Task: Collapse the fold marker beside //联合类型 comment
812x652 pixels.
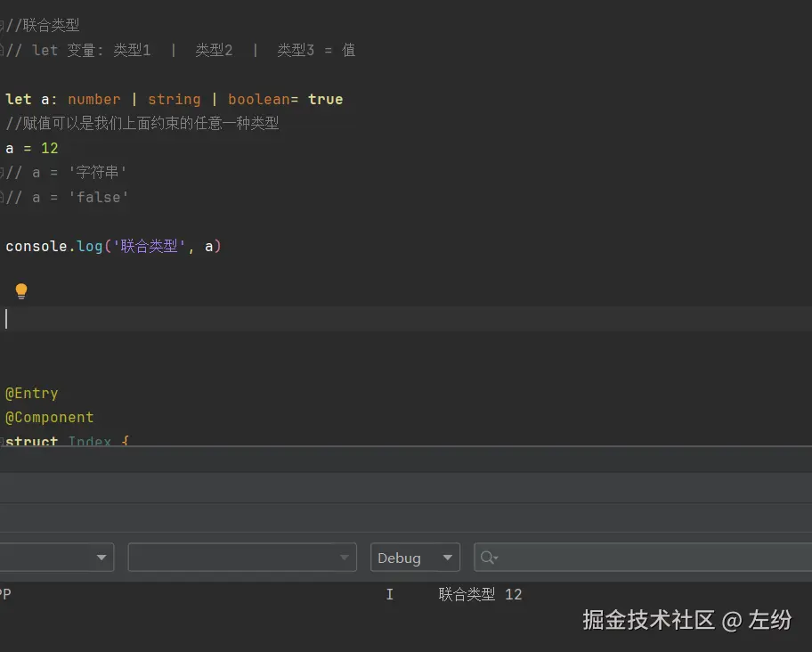Action: (x=2, y=25)
